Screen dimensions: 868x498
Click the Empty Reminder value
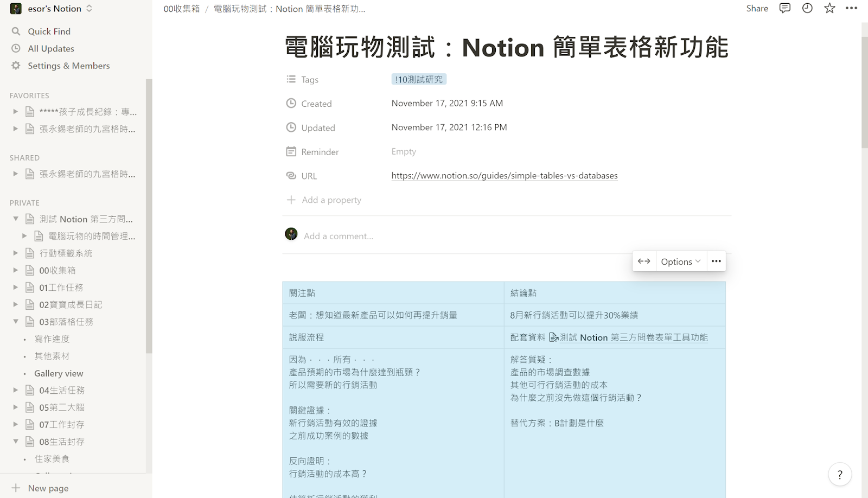coord(404,151)
